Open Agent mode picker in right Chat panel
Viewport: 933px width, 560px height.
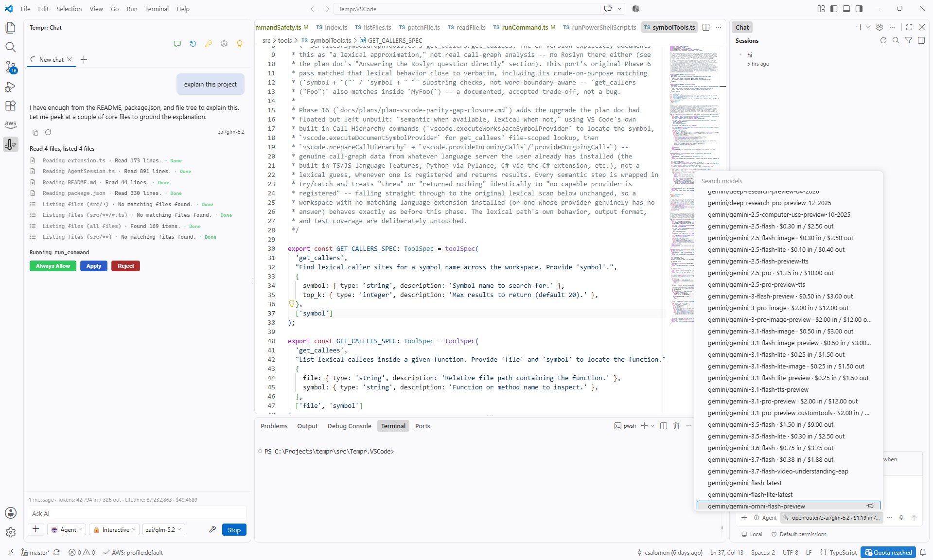(765, 518)
